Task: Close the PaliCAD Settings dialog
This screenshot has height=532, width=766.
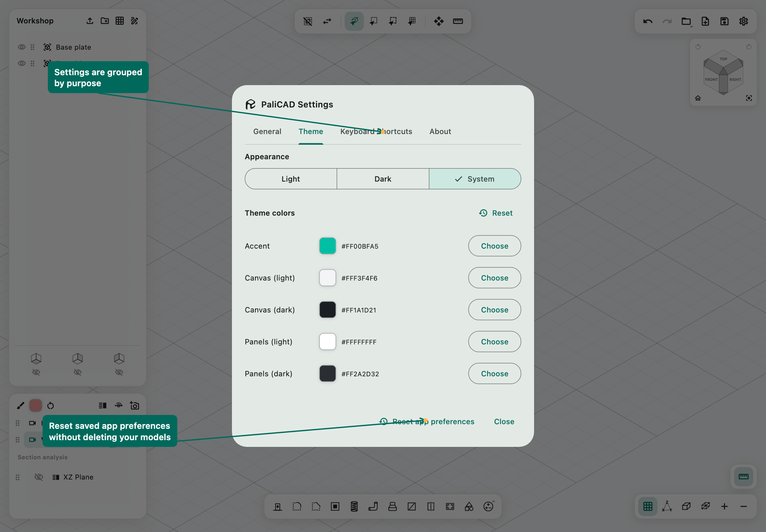Action: 504,421
